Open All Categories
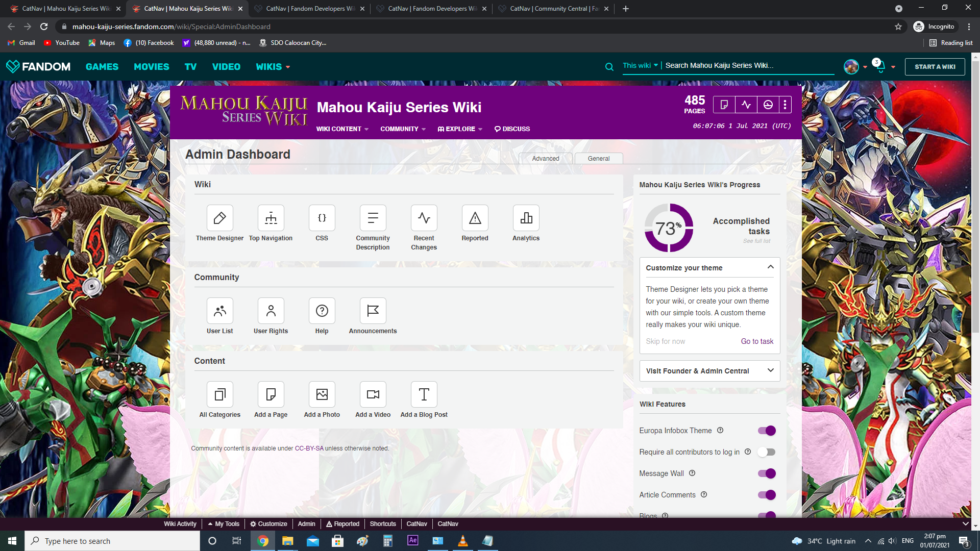 pos(219,394)
